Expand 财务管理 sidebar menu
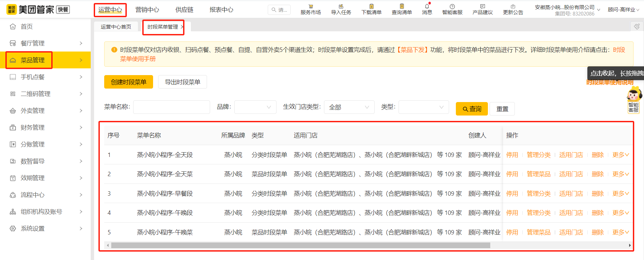644x260 pixels. [x=45, y=127]
